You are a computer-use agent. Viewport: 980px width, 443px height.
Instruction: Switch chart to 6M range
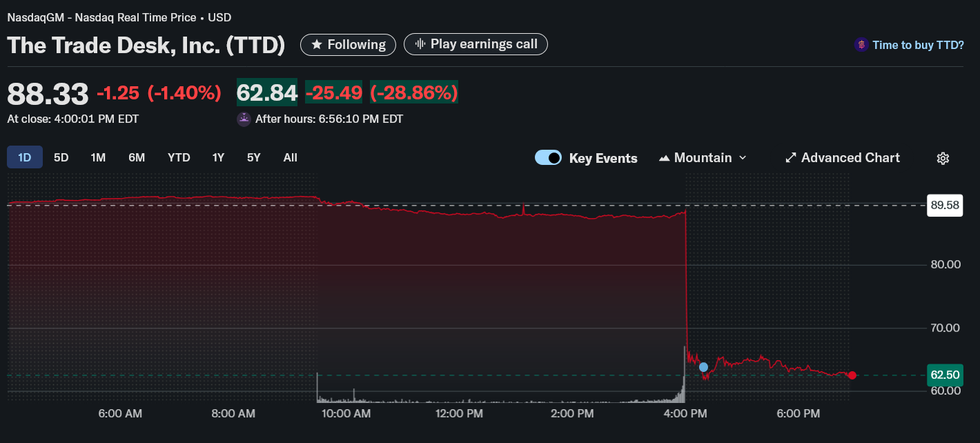tap(137, 157)
